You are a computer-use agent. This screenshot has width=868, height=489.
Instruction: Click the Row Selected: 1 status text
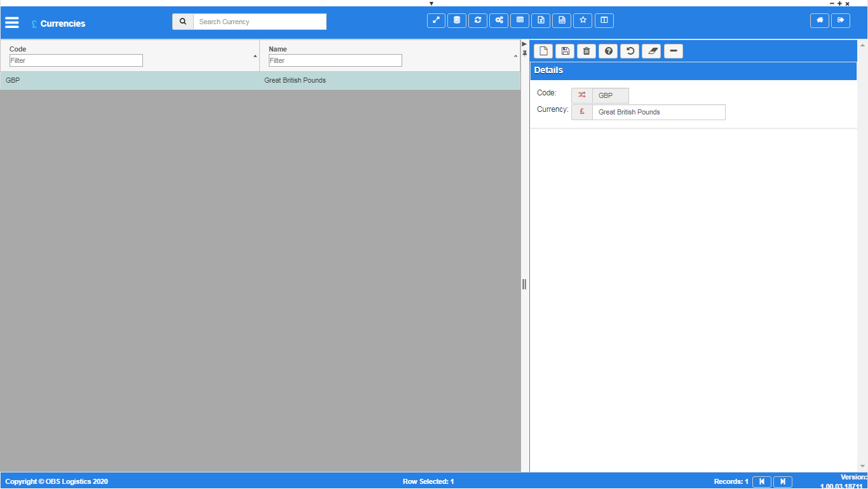428,481
